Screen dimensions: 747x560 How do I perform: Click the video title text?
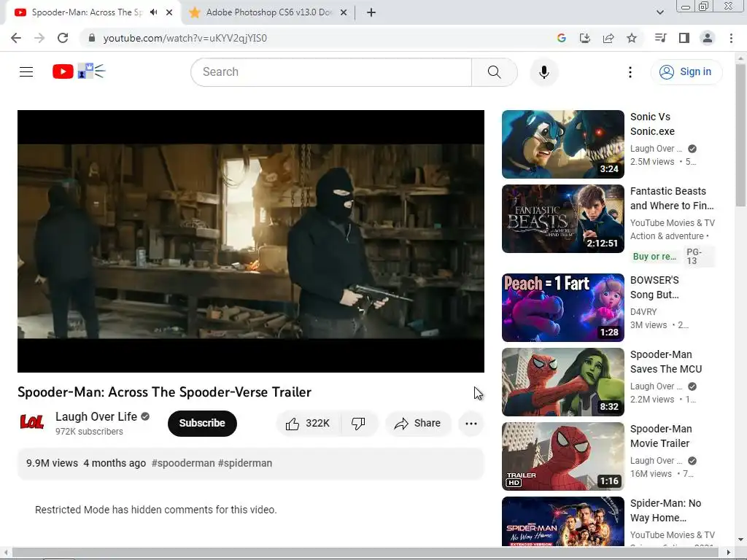pos(164,392)
